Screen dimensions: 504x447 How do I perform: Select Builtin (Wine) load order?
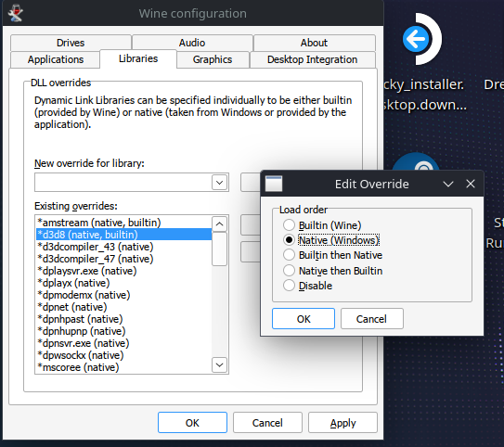322,225
